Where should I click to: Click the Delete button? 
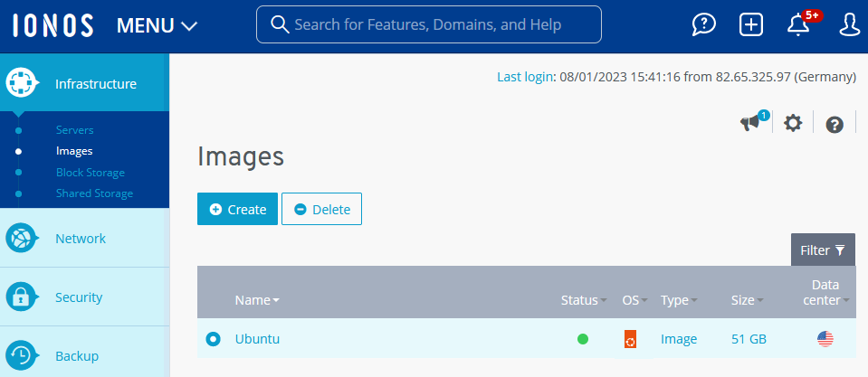321,209
